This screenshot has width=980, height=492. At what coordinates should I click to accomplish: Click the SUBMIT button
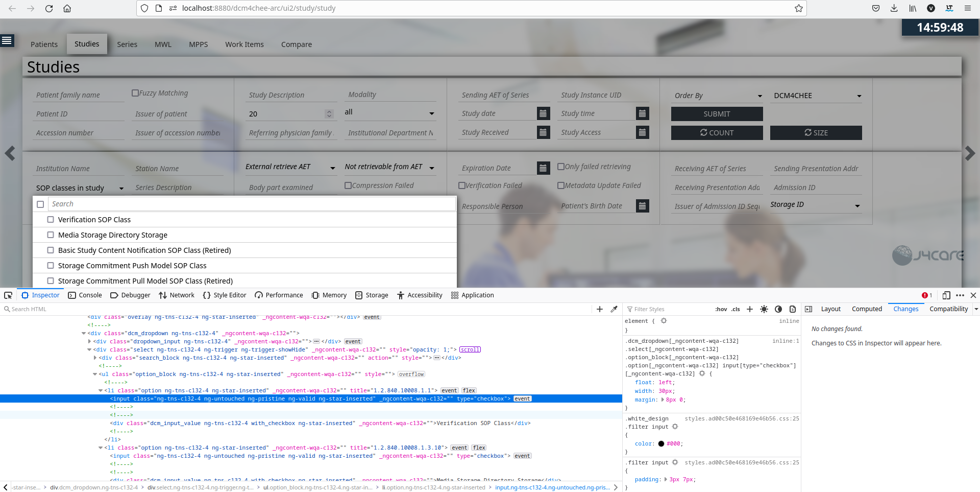(x=717, y=113)
